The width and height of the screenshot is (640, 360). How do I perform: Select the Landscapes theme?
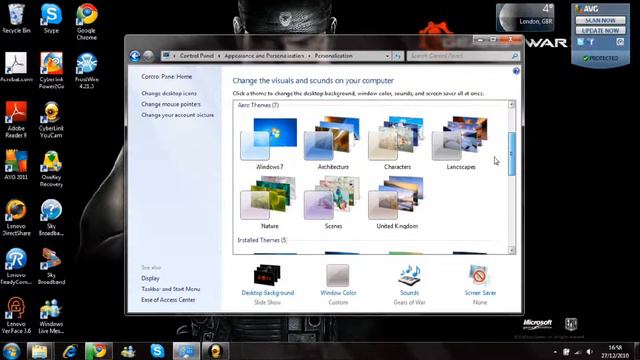click(x=460, y=144)
